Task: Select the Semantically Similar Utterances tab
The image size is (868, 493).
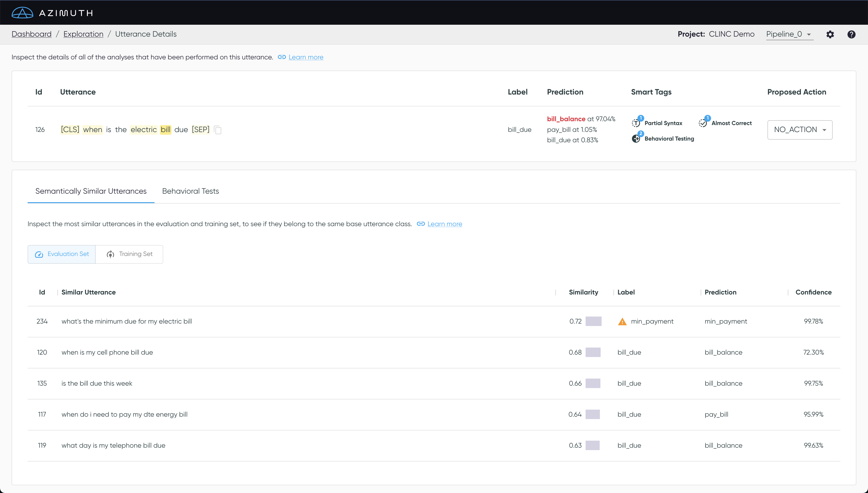Action: tap(91, 191)
